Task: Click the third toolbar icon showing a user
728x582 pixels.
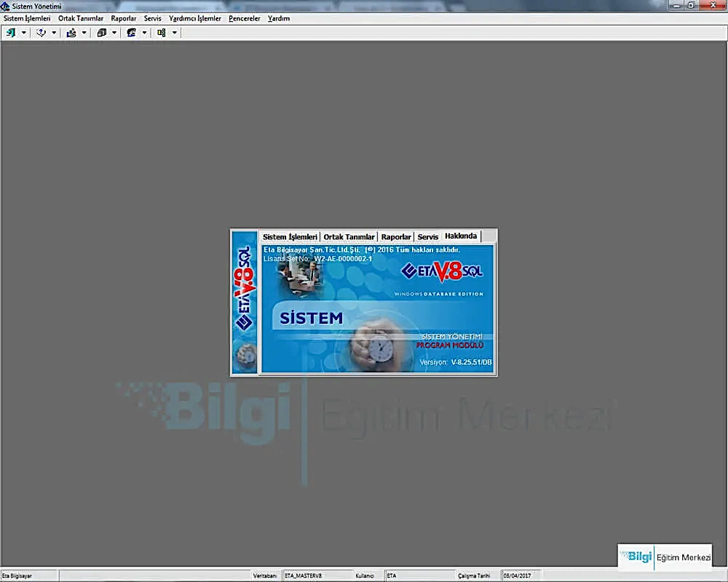Action: [71, 33]
